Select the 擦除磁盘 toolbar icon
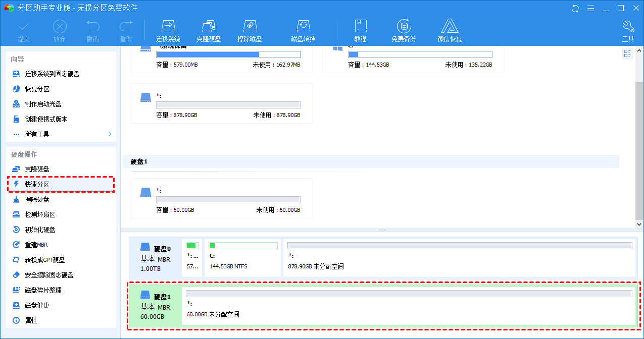The width and height of the screenshot is (644, 339). (250, 31)
